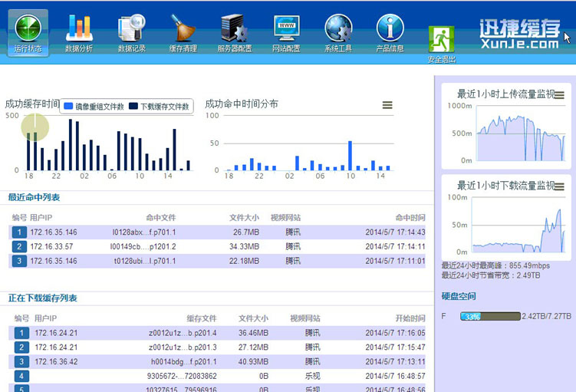Click the 26.7MB file size cell

coord(246,232)
